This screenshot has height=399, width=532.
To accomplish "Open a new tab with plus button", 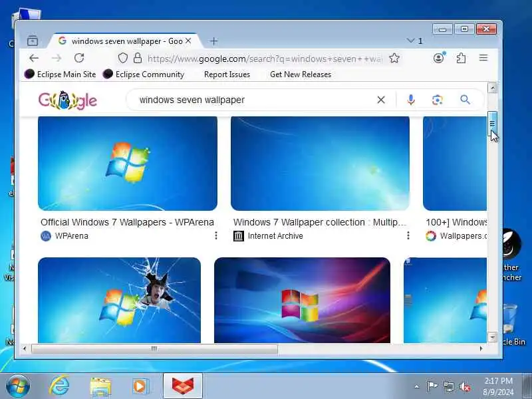I will pyautogui.click(x=213, y=41).
